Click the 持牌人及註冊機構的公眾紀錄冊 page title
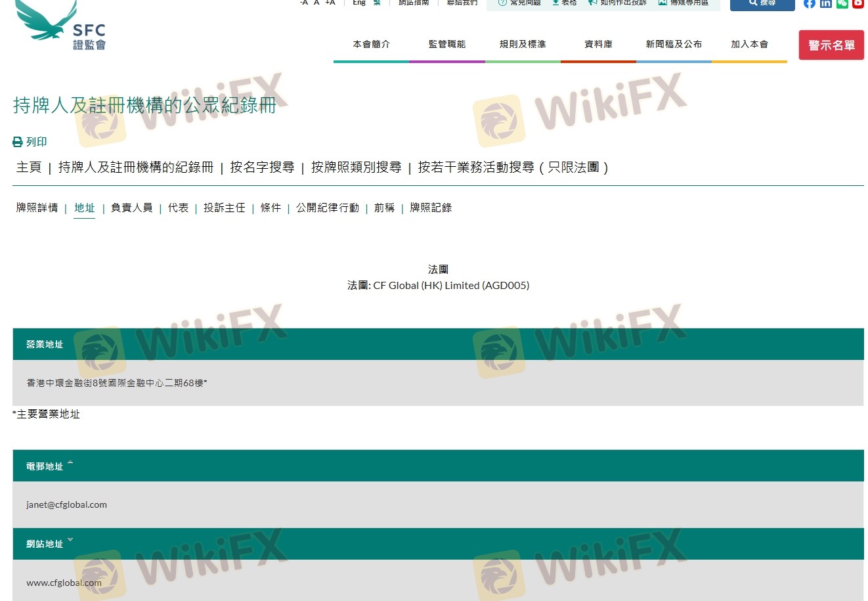The width and height of the screenshot is (868, 601). 144,105
